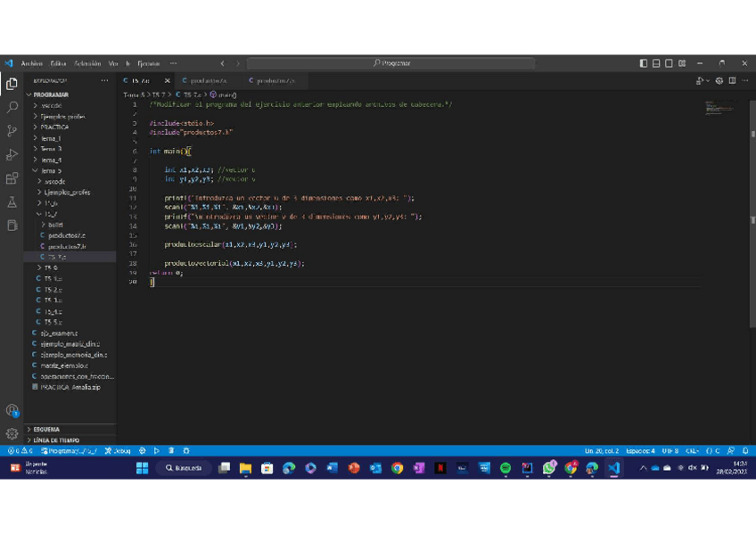Open the Extensions view

[12, 179]
